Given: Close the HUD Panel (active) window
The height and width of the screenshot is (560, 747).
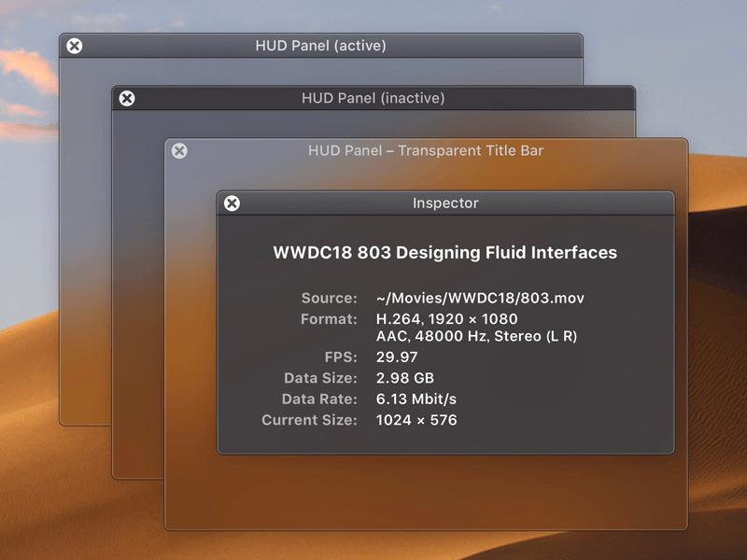Looking at the screenshot, I should [x=75, y=46].
